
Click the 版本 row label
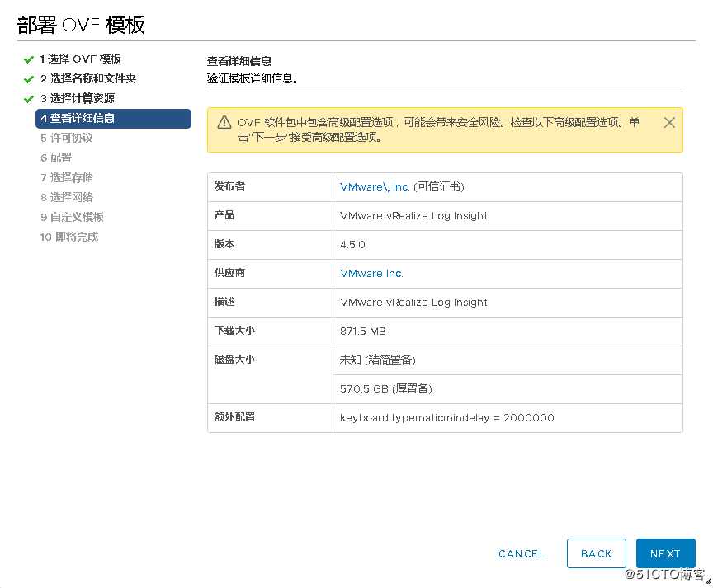(224, 244)
